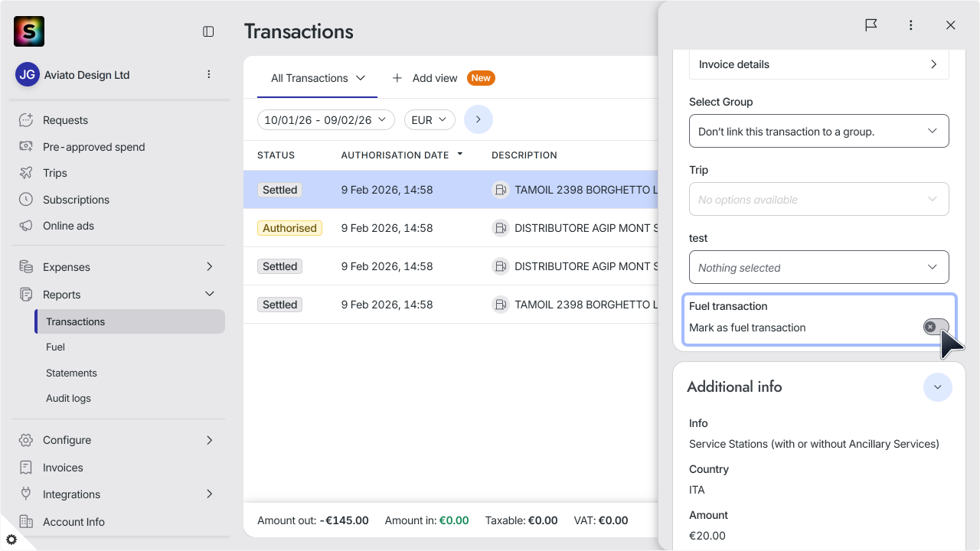The width and height of the screenshot is (980, 551).
Task: Open Audit logs under Reports
Action: point(68,398)
